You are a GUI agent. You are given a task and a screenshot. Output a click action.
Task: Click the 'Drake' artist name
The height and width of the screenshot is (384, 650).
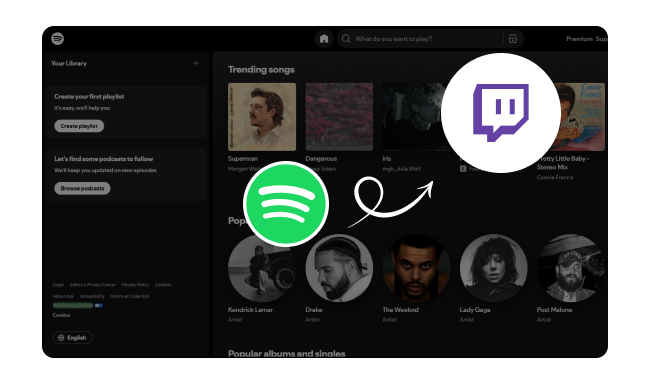[314, 309]
